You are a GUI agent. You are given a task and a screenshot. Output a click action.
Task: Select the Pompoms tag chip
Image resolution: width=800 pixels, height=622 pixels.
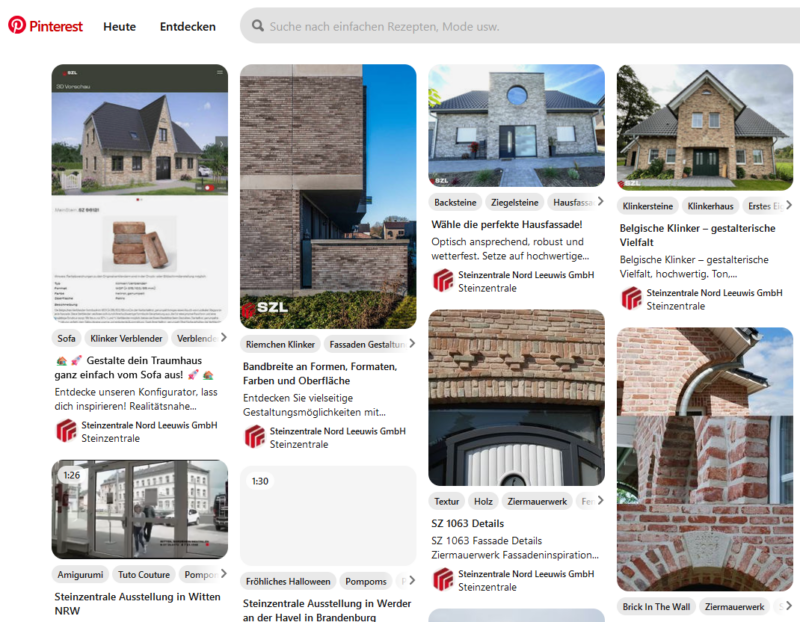pyautogui.click(x=366, y=581)
